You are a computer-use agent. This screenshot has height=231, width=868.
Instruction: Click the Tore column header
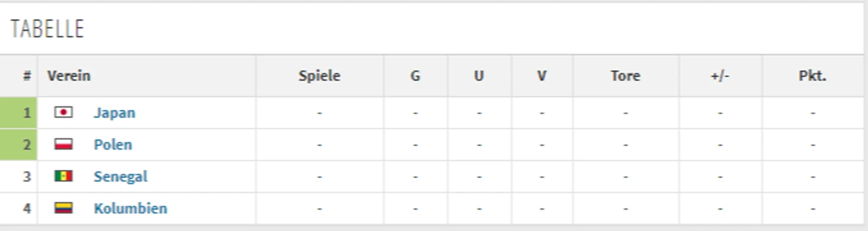(x=625, y=76)
